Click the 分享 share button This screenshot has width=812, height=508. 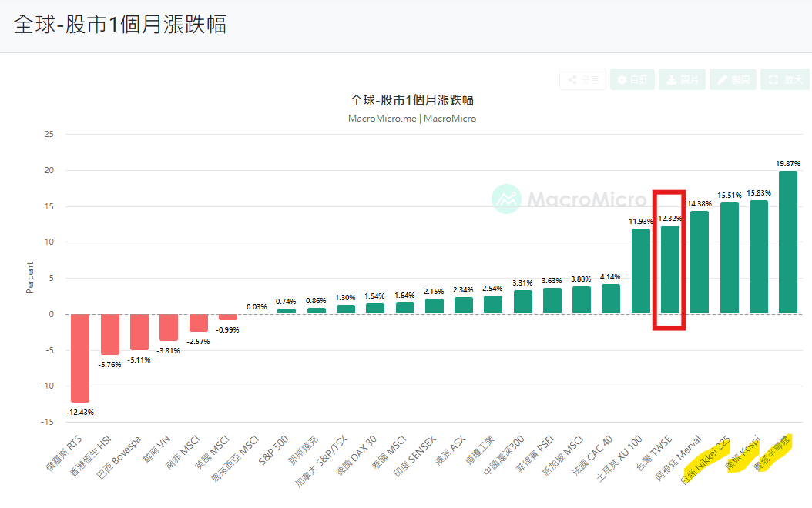(x=582, y=80)
